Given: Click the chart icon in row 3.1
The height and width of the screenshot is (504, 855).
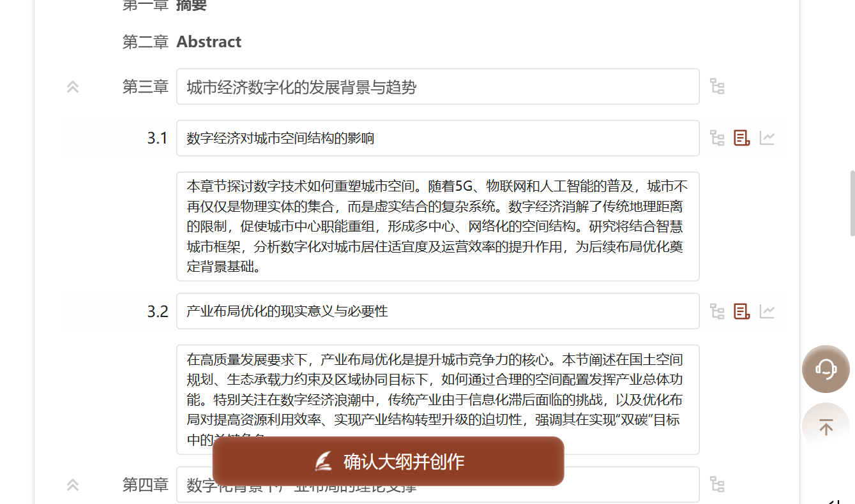Looking at the screenshot, I should 767,138.
